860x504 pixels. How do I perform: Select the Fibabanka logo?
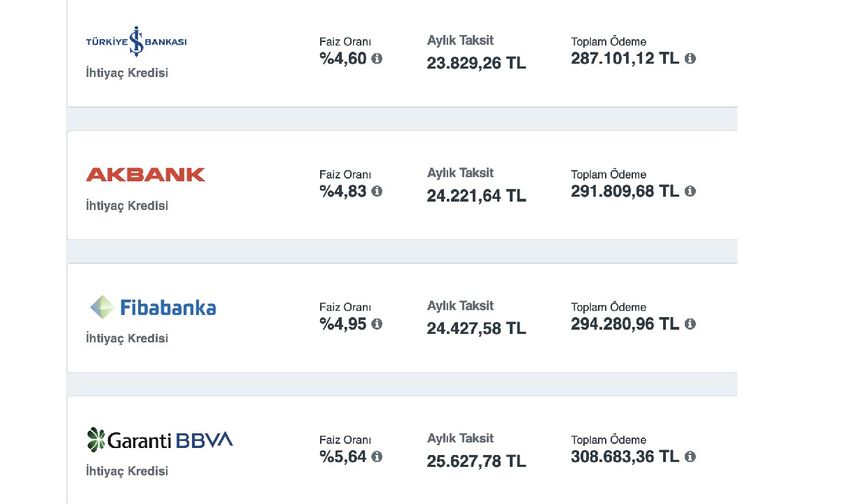(x=153, y=307)
